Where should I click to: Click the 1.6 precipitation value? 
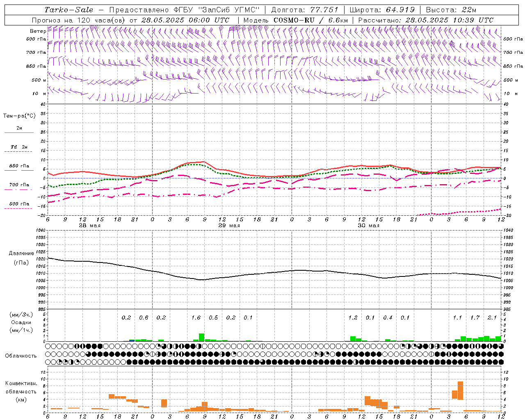[196, 318]
